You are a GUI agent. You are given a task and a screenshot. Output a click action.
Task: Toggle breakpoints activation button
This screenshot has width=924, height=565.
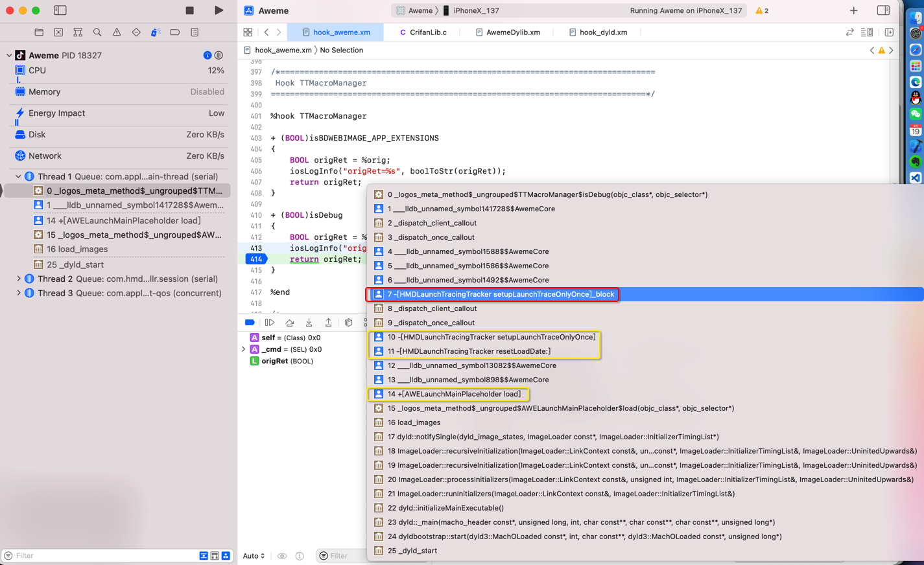pyautogui.click(x=250, y=323)
